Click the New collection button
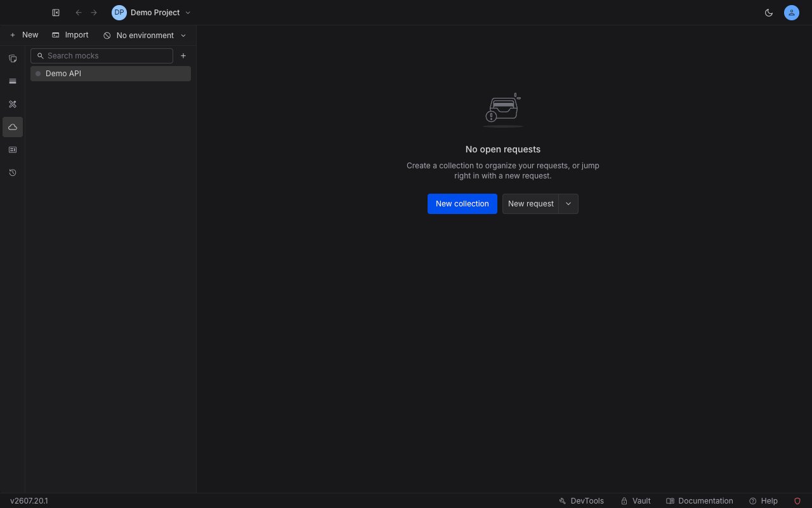812x508 pixels. (x=462, y=204)
